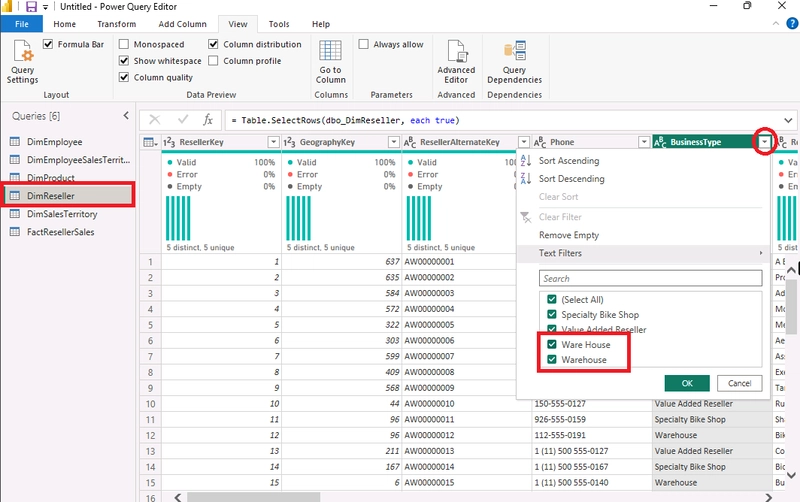Open the File menu
This screenshot has height=502, width=800.
point(21,24)
